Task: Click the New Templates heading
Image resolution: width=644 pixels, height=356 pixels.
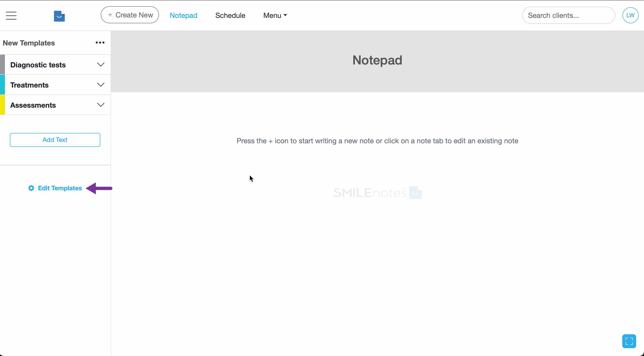Action: [x=29, y=43]
